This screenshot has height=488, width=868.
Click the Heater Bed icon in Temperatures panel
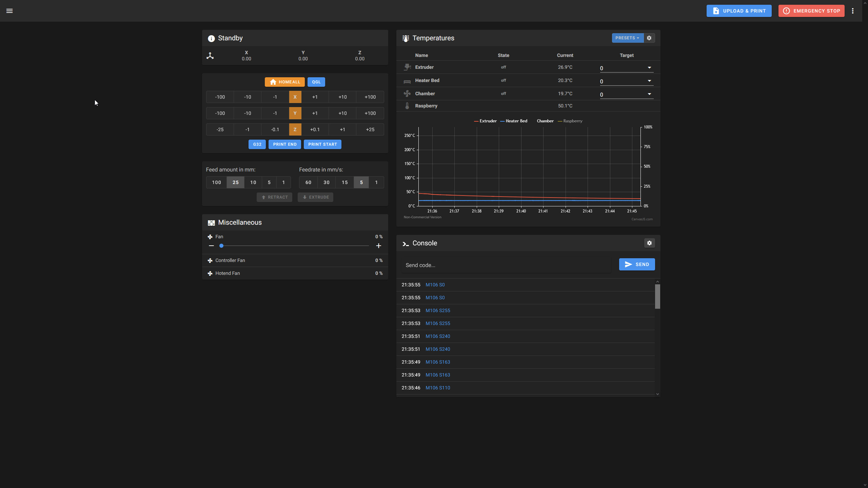[x=407, y=81]
